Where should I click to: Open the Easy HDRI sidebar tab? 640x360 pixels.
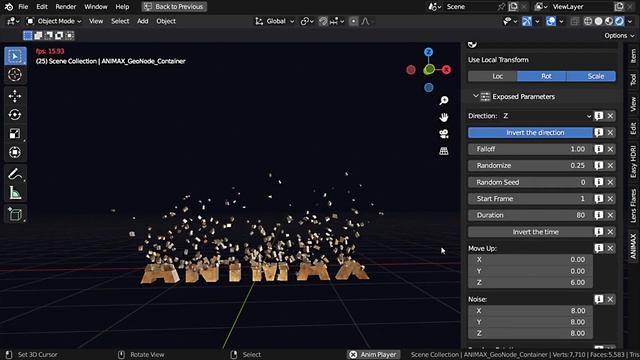click(x=633, y=162)
